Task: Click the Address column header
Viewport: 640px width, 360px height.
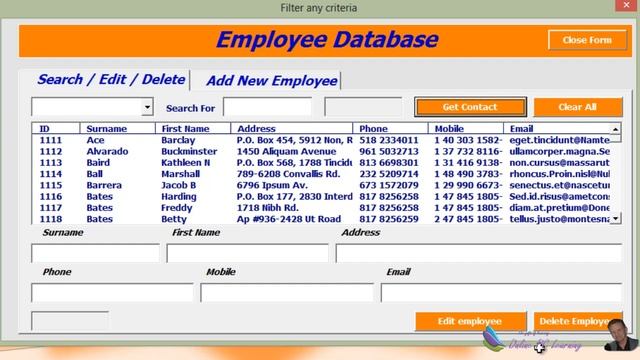Action: tap(291, 129)
